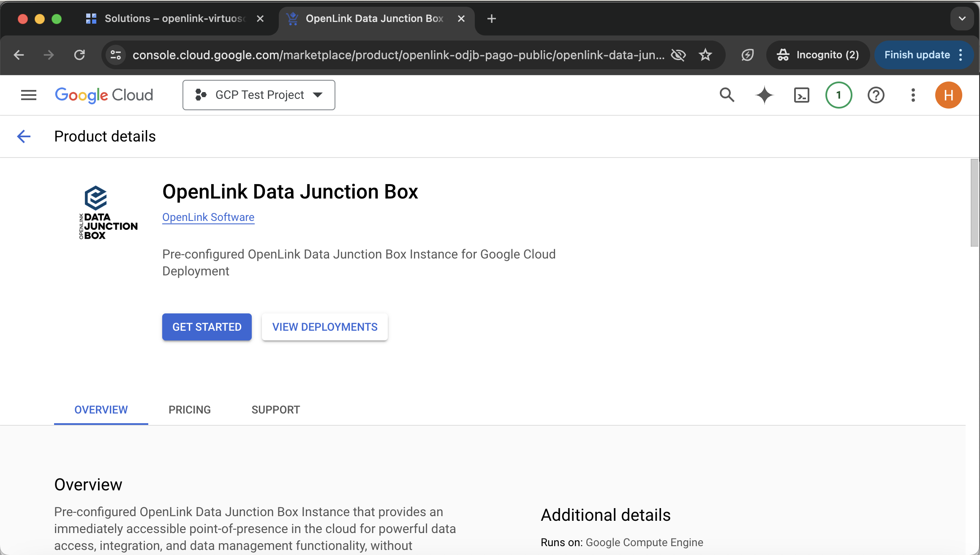
Task: Open the OpenLink Software vendor link
Action: [x=208, y=217]
